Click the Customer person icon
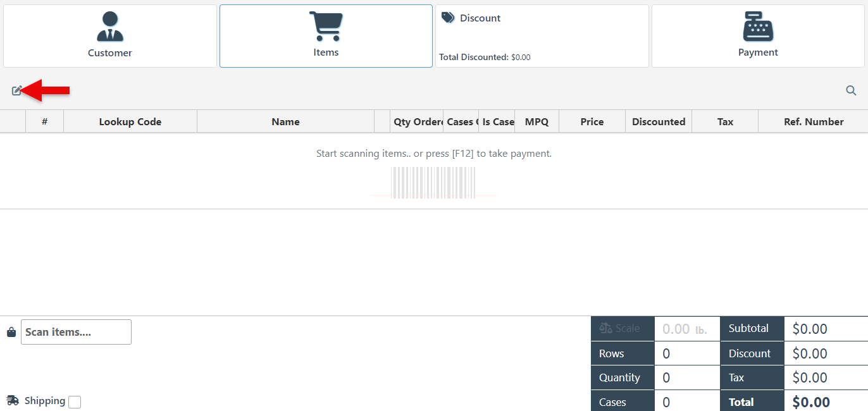This screenshot has width=868, height=411. (109, 27)
